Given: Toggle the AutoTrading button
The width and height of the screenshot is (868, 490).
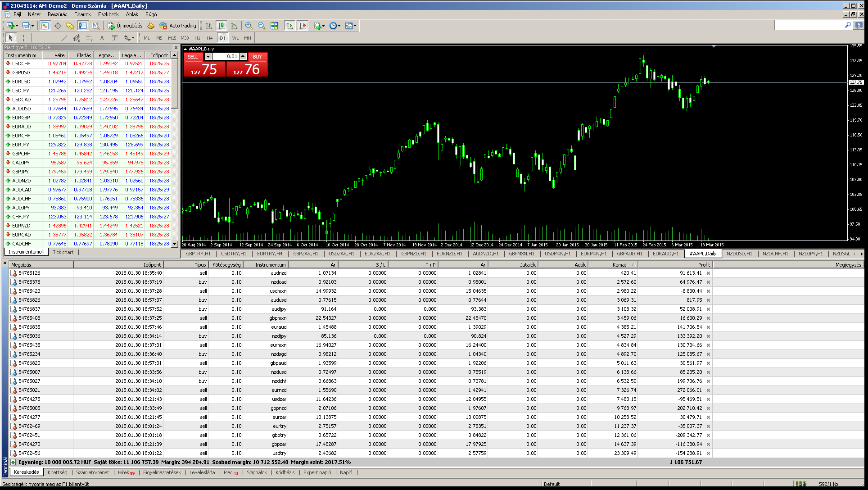Looking at the screenshot, I should [x=178, y=26].
